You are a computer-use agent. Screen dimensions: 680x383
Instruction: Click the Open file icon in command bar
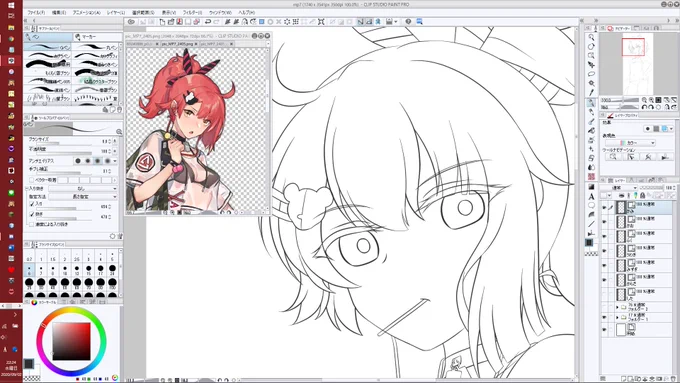pos(171,22)
